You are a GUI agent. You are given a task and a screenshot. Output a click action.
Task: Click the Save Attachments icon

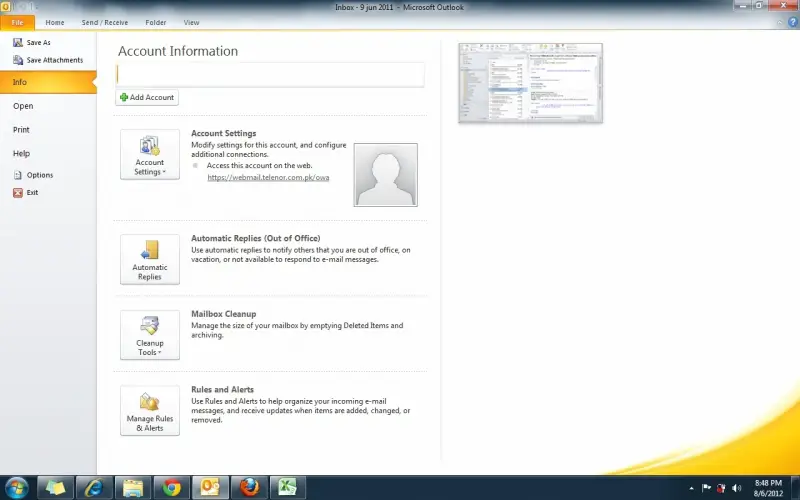tap(18, 60)
